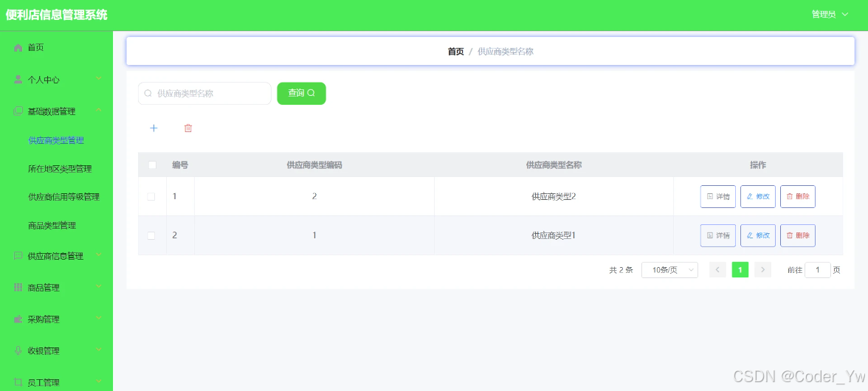Click the crop icon beside 员工管理

point(18,382)
